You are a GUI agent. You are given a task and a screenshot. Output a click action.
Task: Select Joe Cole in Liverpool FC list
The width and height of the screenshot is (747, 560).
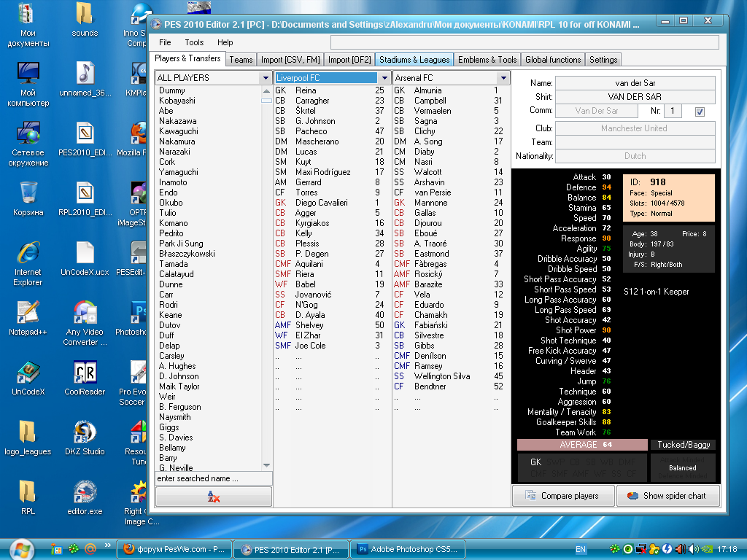332,345
